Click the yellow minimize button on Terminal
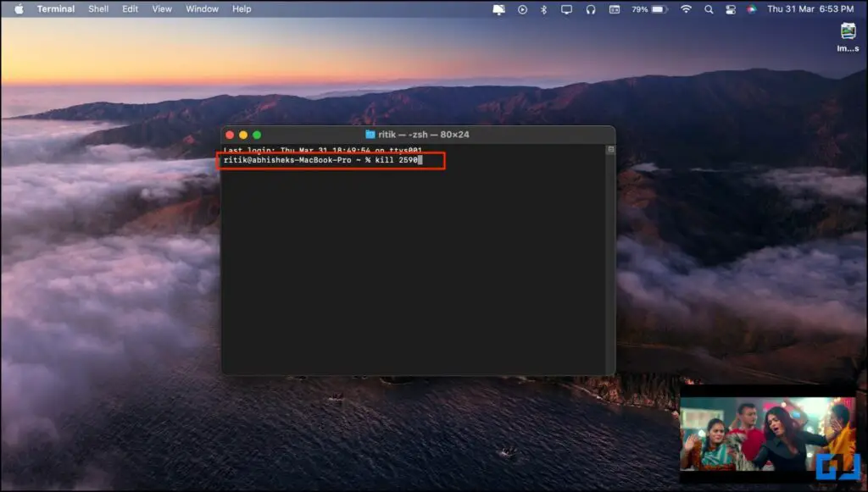 (244, 135)
